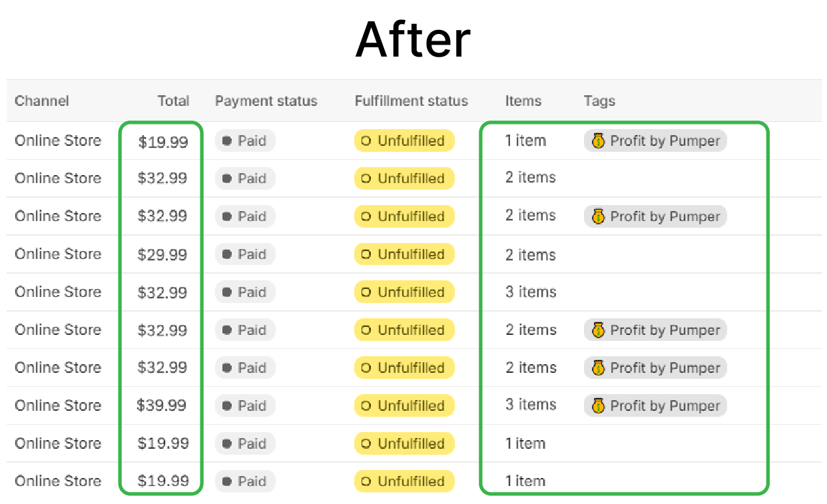Click "Online Store" in the first order row
Image resolution: width=827 pixels, height=504 pixels.
pos(58,140)
